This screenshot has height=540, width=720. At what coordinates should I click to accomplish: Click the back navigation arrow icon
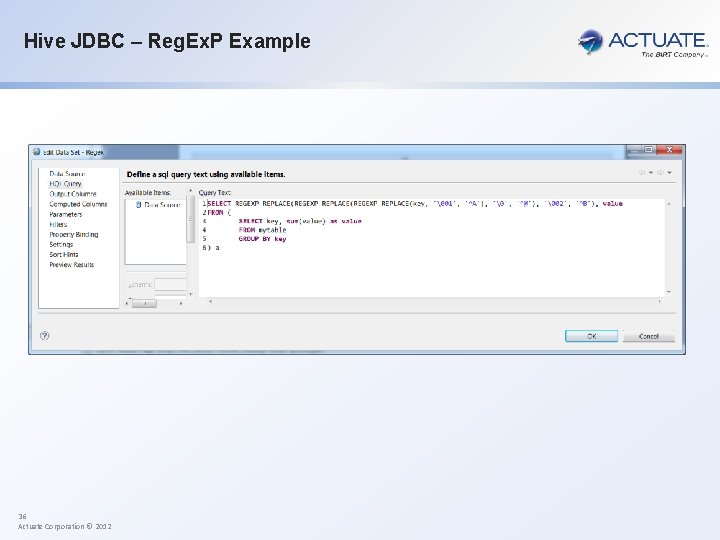(641, 173)
